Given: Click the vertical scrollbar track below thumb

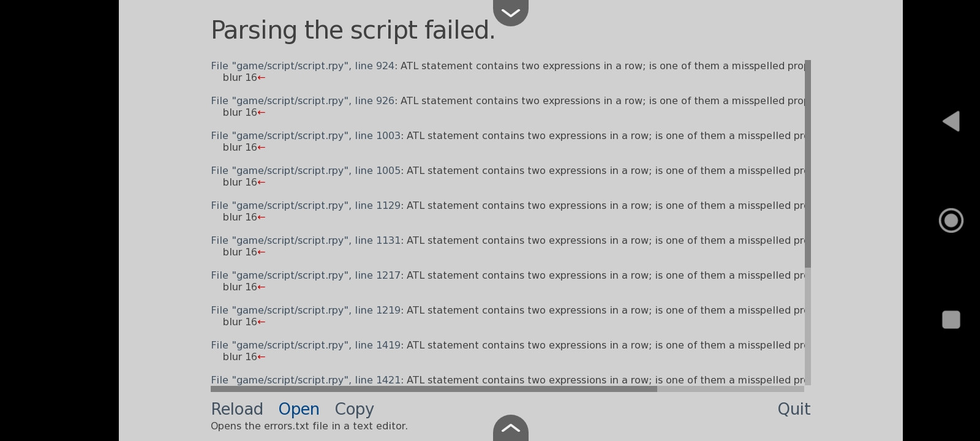Looking at the screenshot, I should 808,326.
